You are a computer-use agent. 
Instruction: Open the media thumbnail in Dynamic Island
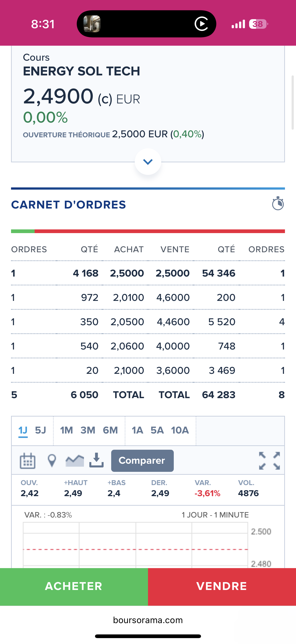[x=92, y=24]
